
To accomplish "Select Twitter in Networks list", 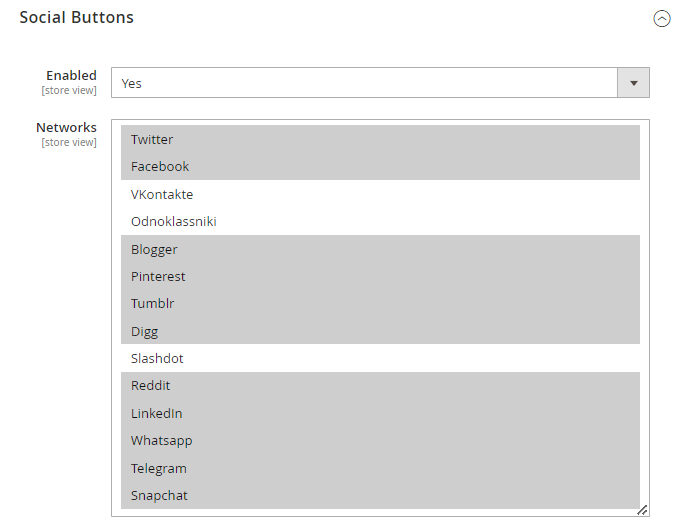I will coord(380,139).
